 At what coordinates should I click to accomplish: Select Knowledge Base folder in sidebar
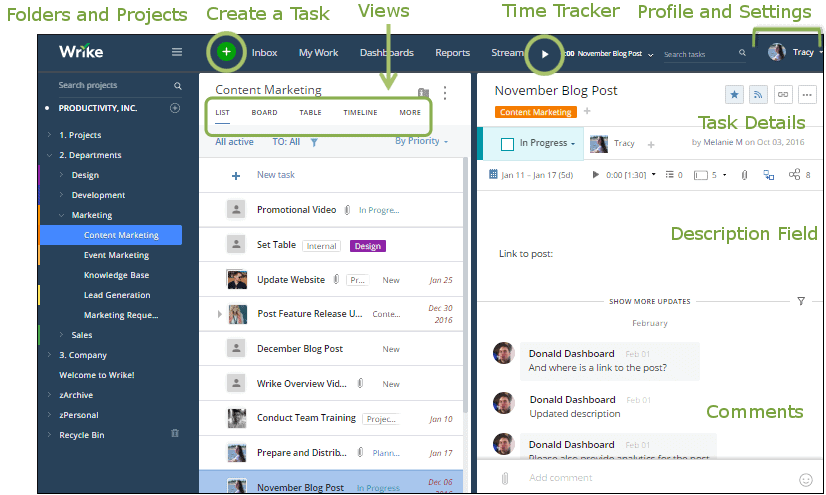[116, 275]
